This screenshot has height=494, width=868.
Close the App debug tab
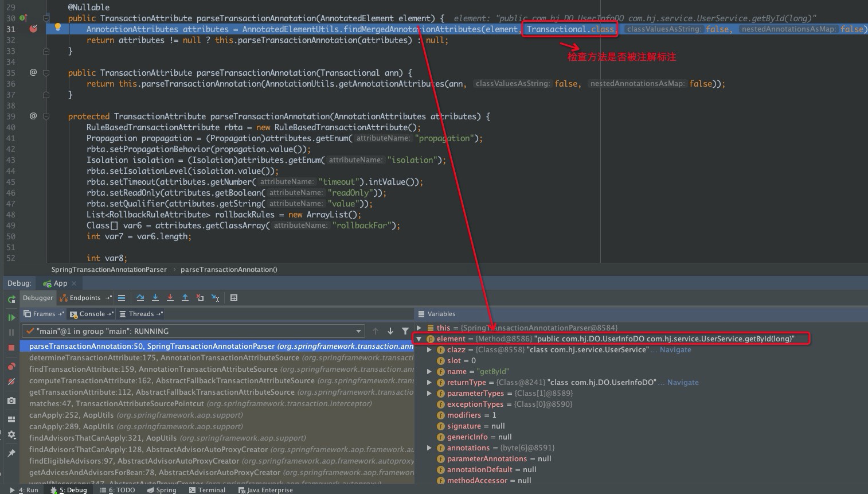coord(74,283)
